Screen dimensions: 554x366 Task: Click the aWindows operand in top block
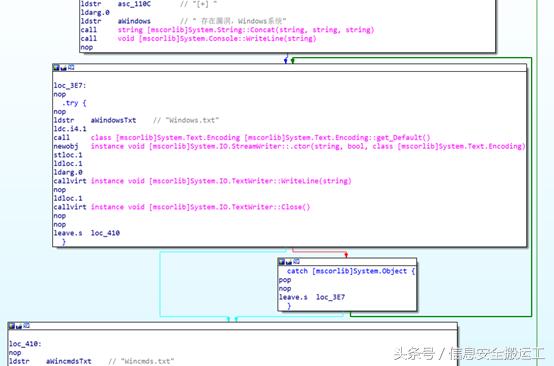(134, 21)
